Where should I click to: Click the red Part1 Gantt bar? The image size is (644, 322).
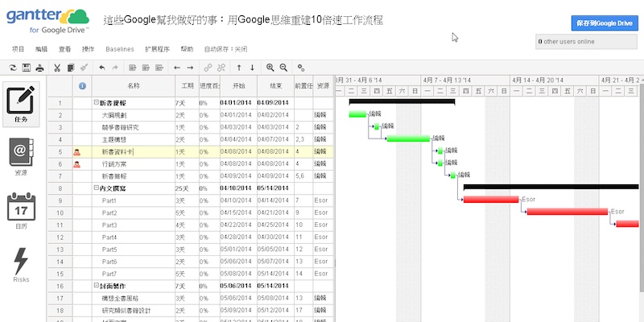(x=491, y=200)
